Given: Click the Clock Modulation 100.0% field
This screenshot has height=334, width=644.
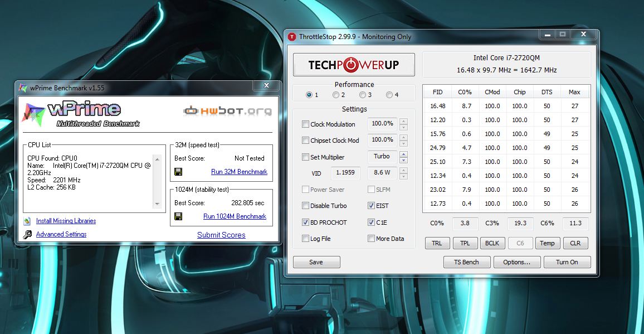Looking at the screenshot, I should click(382, 124).
